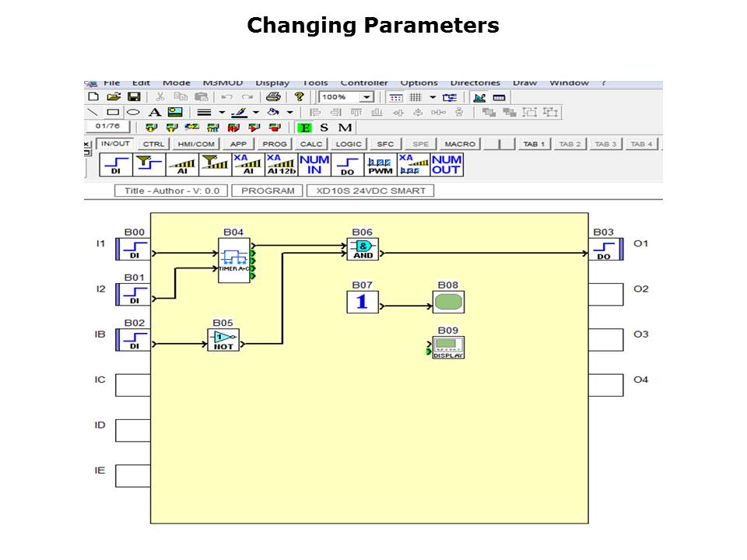Select the NUM IN function block icon
The height and width of the screenshot is (560, 747).
(x=314, y=164)
